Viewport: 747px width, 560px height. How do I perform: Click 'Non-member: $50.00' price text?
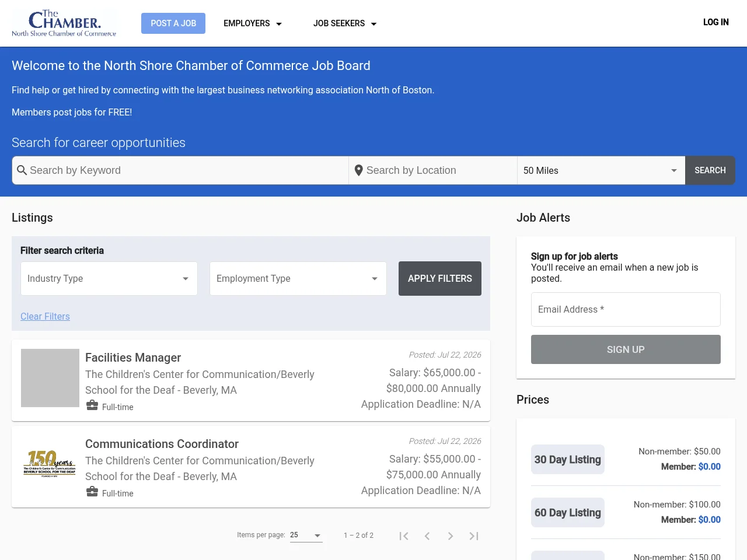click(x=679, y=452)
